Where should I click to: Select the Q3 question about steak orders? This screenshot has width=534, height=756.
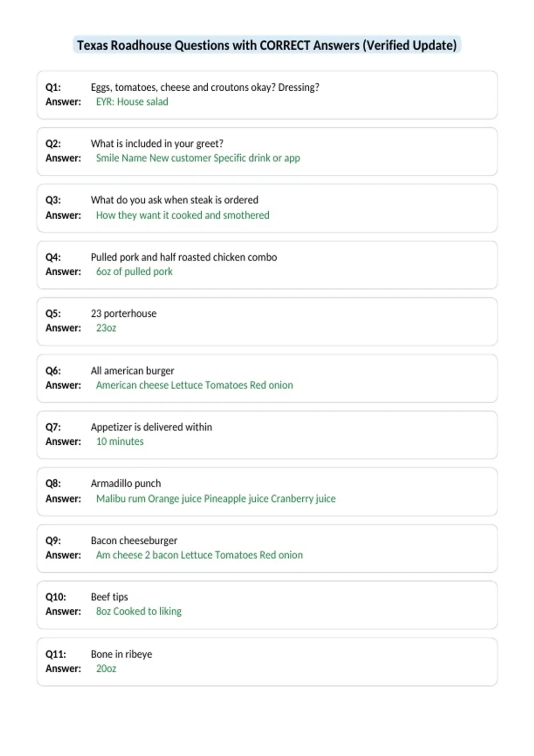[x=174, y=200]
